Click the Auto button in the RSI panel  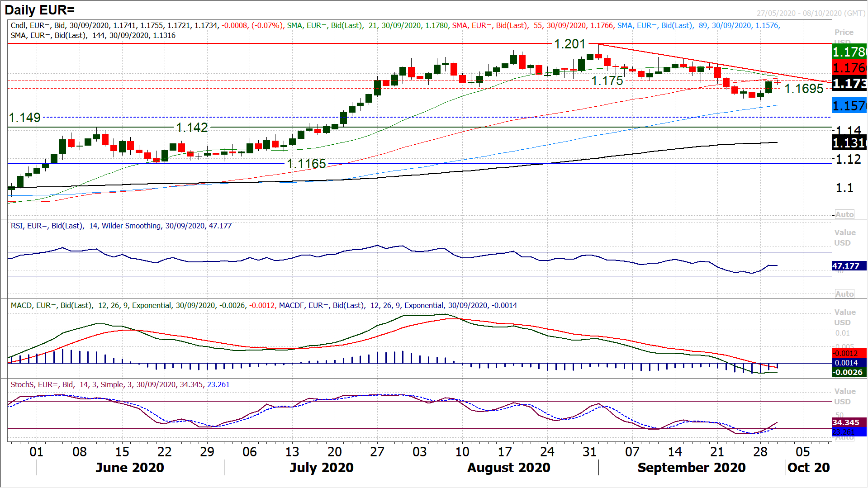click(844, 294)
